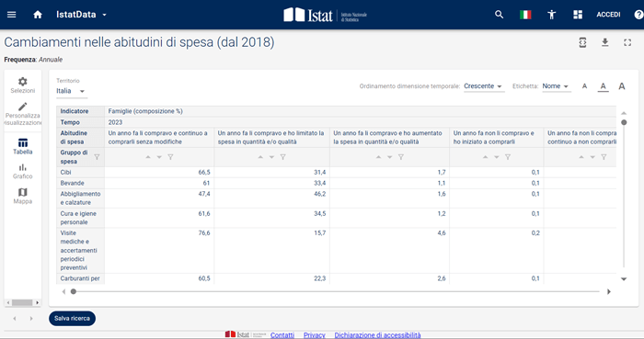The height and width of the screenshot is (339, 644).
Task: Go to home via house icon
Action: click(x=38, y=15)
